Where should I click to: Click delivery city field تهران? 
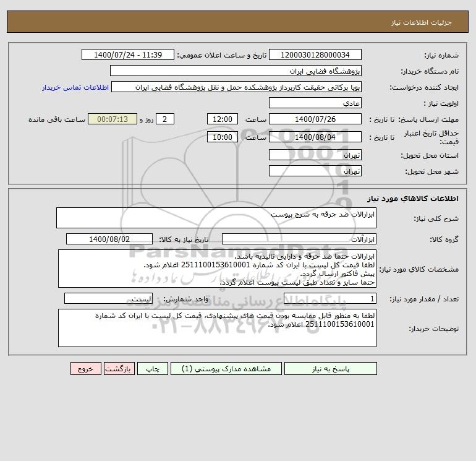click(315, 171)
